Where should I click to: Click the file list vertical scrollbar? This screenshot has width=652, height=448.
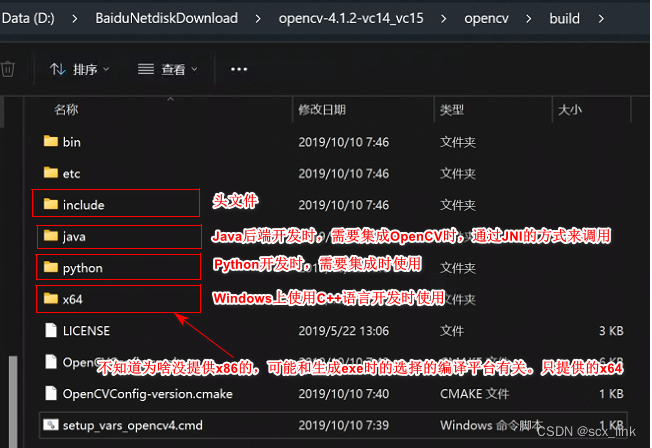(x=13, y=401)
